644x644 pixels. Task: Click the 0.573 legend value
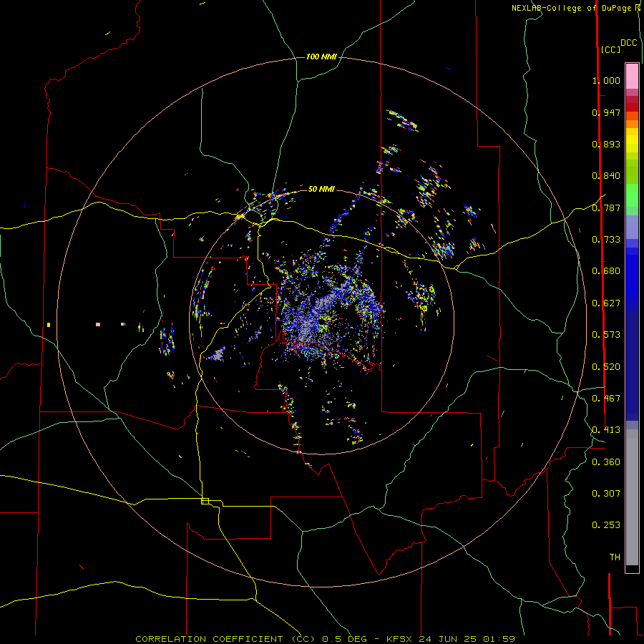coord(606,335)
